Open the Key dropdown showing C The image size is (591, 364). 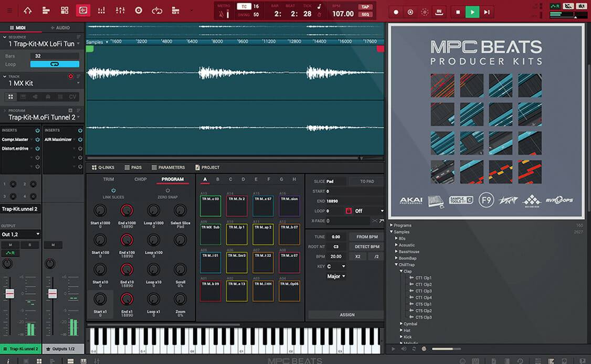click(x=336, y=266)
